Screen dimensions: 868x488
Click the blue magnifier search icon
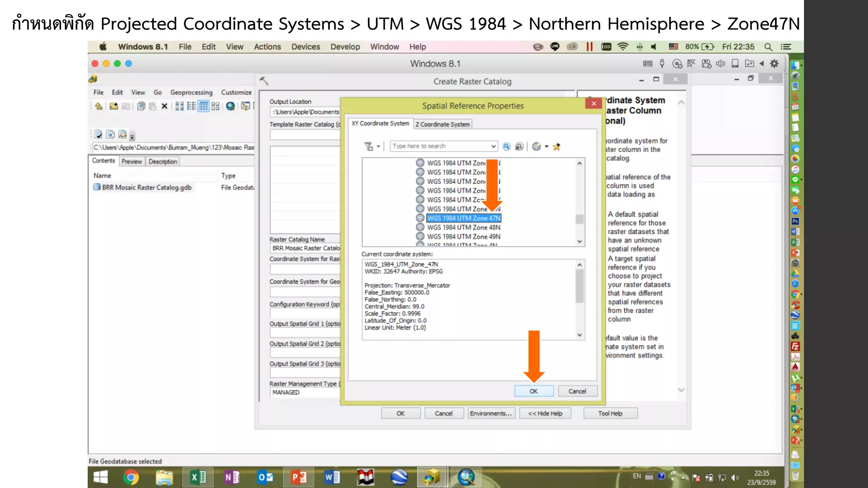pos(506,147)
